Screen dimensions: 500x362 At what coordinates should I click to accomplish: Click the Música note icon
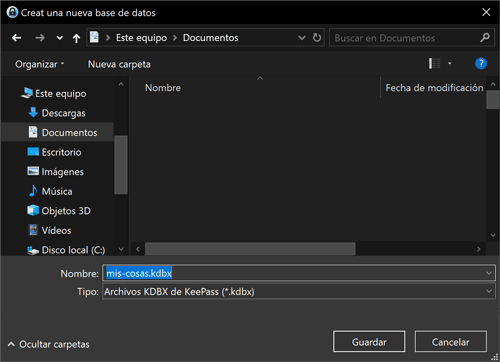point(33,191)
